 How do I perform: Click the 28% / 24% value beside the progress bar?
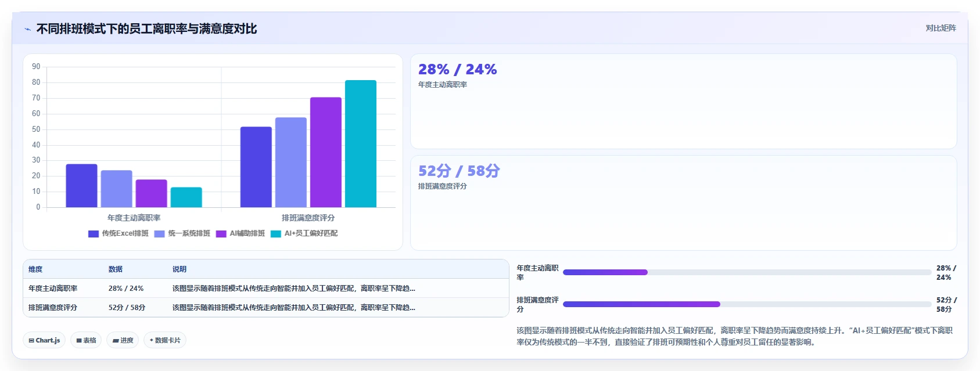[946, 273]
